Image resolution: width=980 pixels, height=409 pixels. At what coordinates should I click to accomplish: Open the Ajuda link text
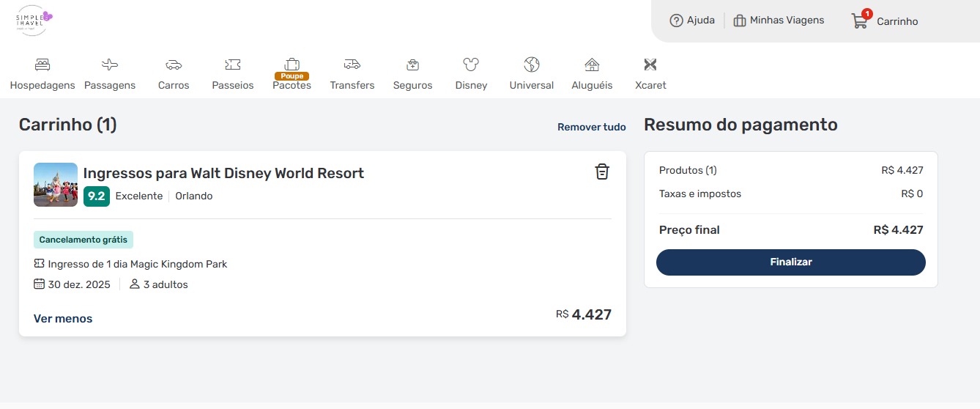(701, 21)
